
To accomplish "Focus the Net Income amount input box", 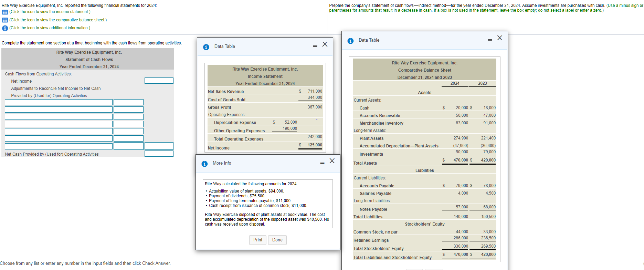I will [159, 81].
